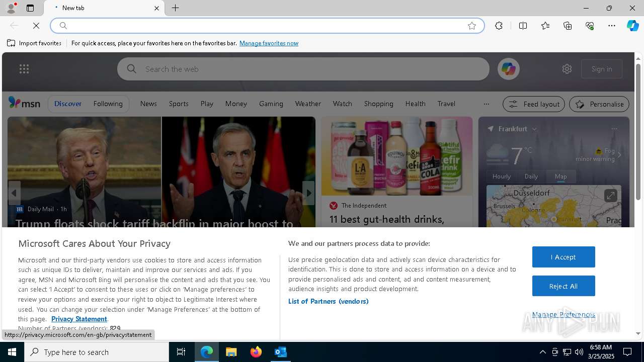Screen dimensions: 644x362
Task: Open the Favorites list icon
Action: click(545, 26)
